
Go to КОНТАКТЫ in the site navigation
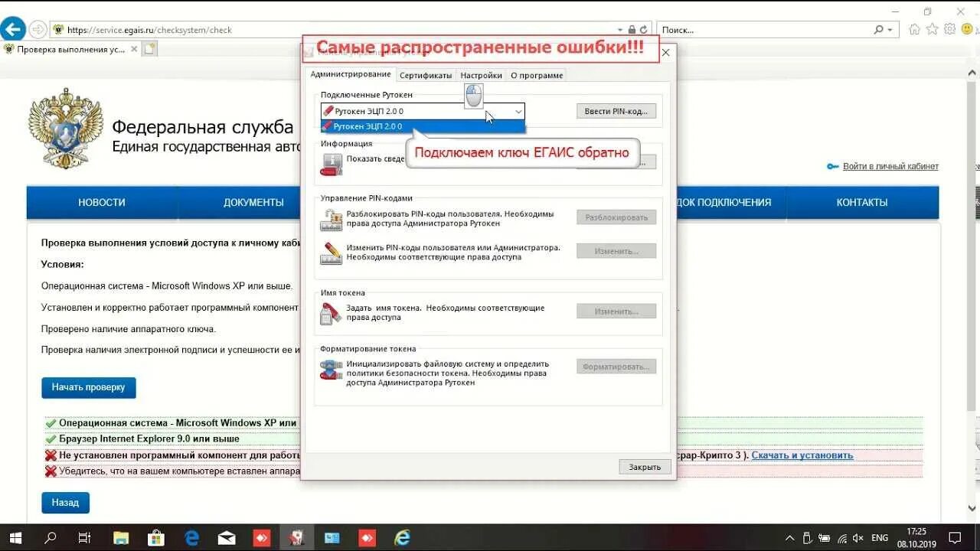coord(862,203)
